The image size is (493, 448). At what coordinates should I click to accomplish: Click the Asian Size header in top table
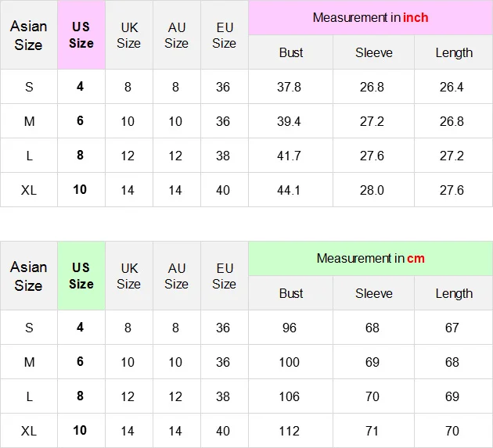pos(29,35)
